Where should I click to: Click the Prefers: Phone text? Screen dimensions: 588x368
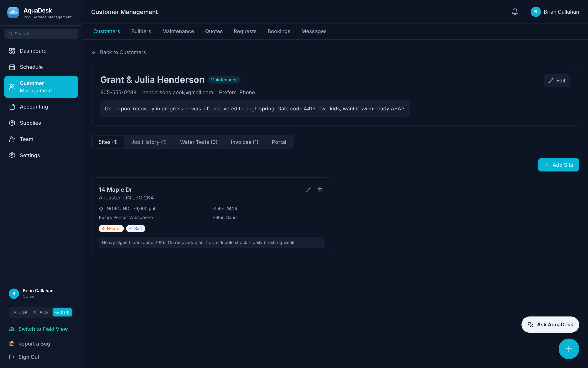tap(237, 93)
